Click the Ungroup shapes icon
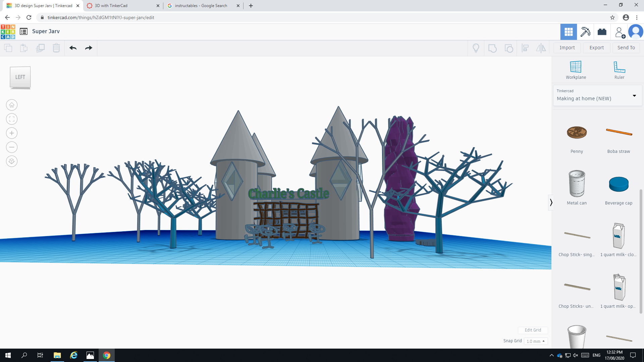 pos(509,48)
